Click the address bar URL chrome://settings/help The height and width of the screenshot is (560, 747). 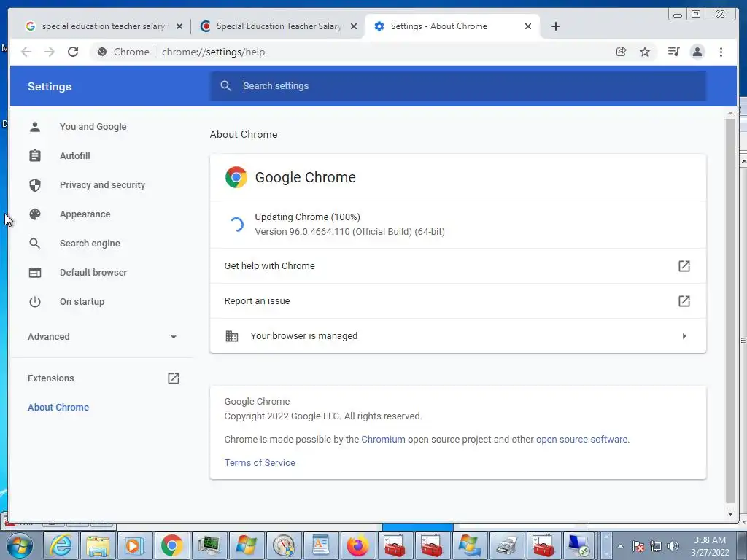213,52
